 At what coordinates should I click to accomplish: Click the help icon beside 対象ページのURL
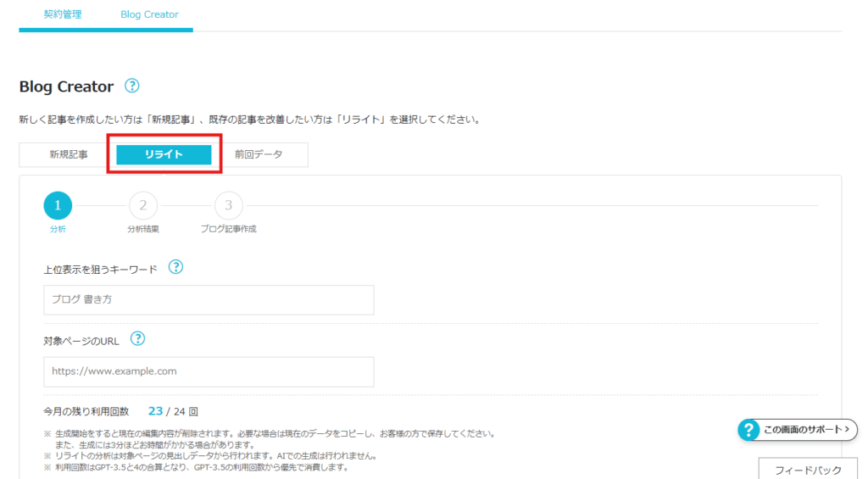[137, 339]
